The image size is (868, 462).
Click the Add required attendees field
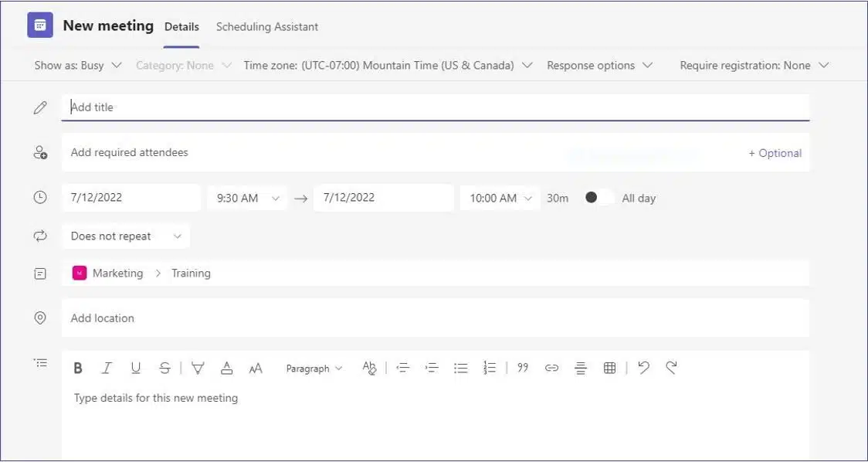(x=436, y=152)
